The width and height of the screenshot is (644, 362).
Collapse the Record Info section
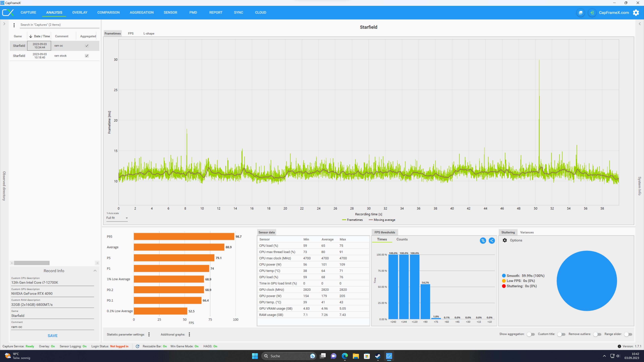(x=95, y=270)
